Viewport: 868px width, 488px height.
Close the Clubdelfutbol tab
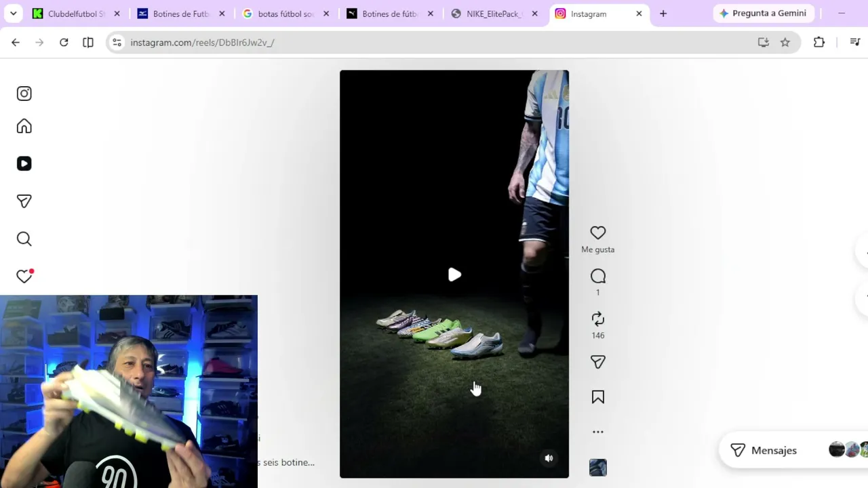[117, 14]
